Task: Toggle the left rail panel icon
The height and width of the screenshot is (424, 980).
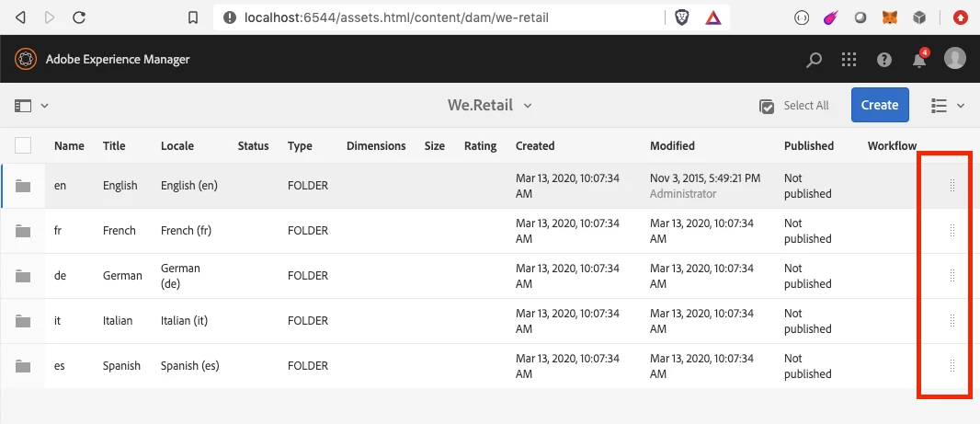Action: pyautogui.click(x=23, y=106)
